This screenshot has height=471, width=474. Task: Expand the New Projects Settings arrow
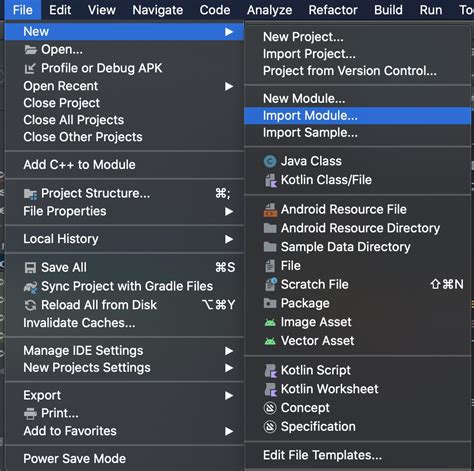coord(229,368)
